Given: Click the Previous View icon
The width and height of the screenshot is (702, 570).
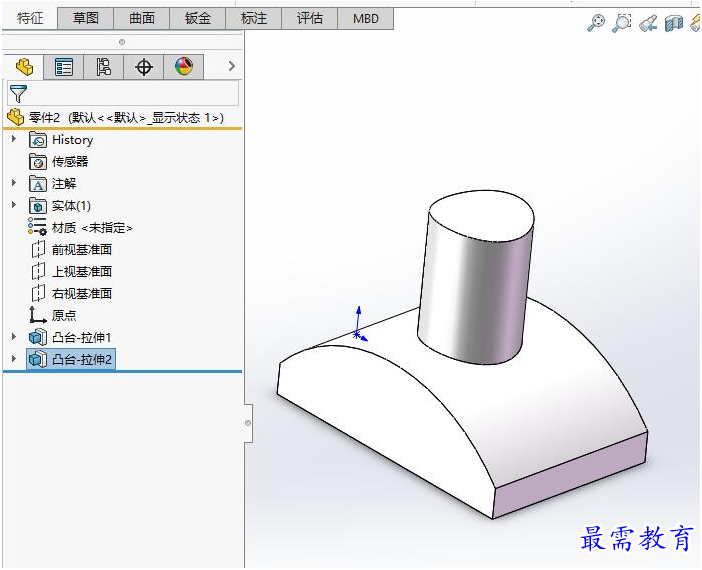Looking at the screenshot, I should [x=648, y=23].
